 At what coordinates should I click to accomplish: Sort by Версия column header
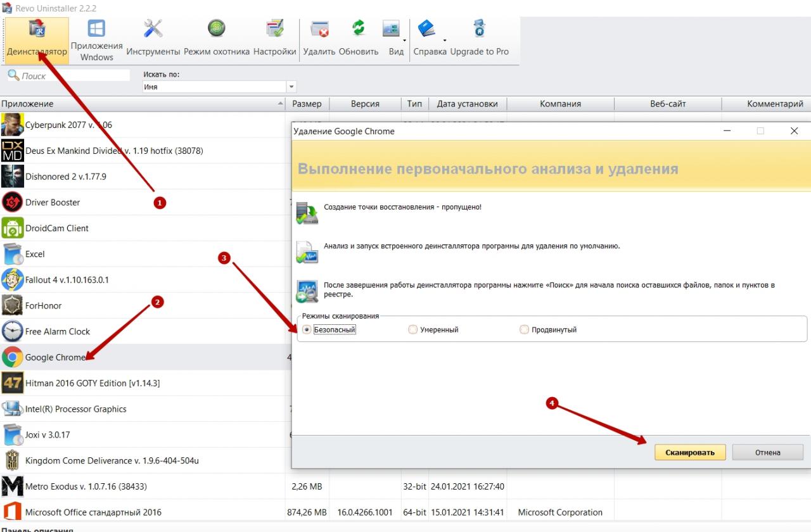(365, 104)
